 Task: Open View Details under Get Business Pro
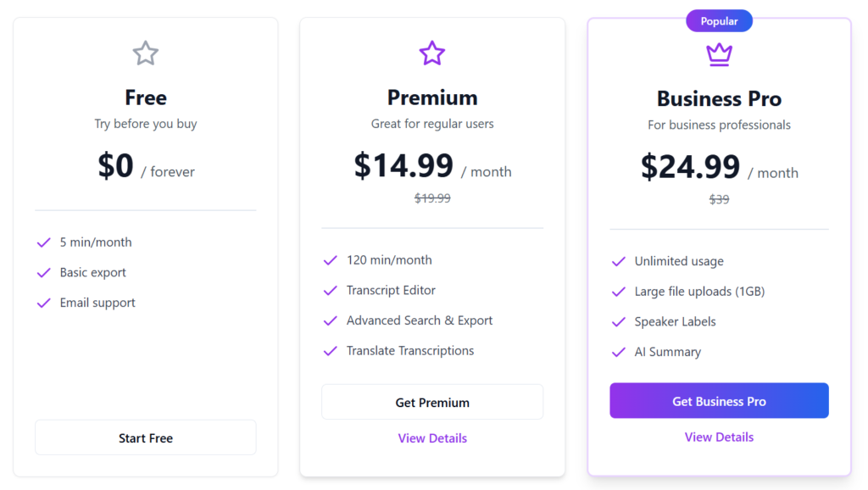click(x=719, y=437)
